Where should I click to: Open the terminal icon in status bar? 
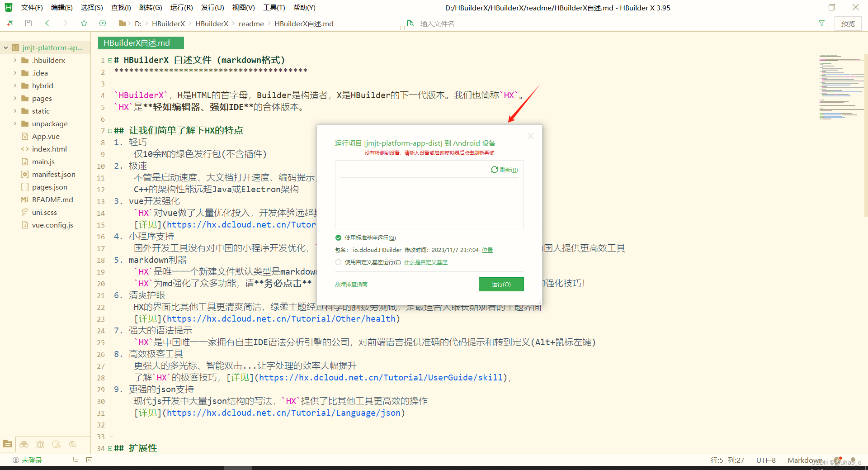click(90, 460)
